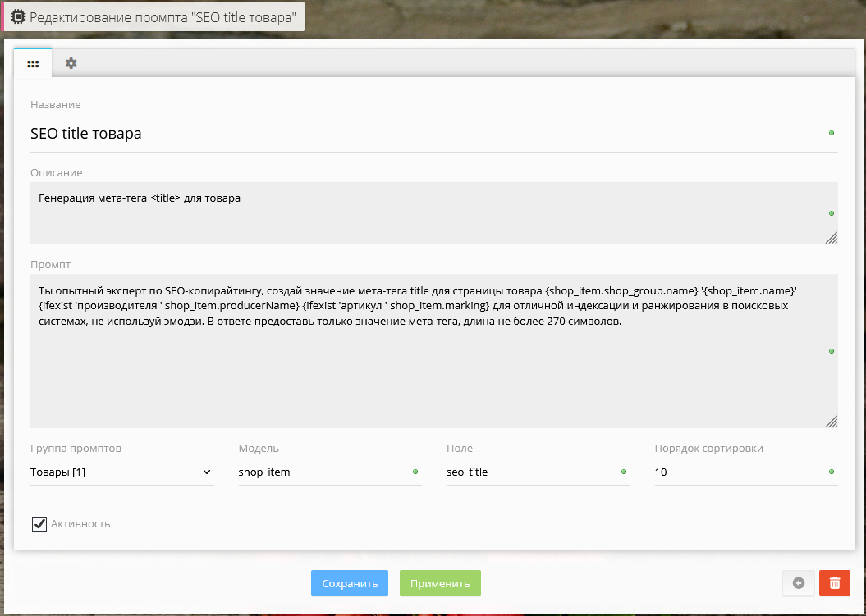This screenshot has height=616, width=866.
Task: Click the back arrow button
Action: pyautogui.click(x=799, y=583)
